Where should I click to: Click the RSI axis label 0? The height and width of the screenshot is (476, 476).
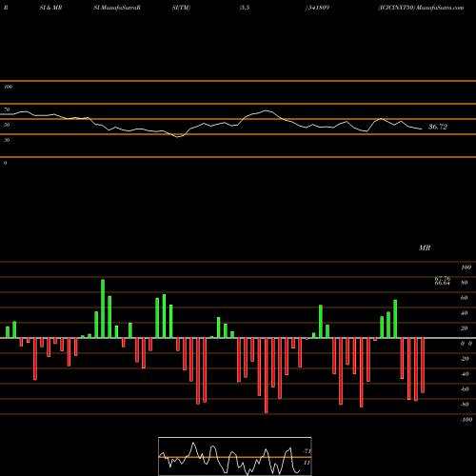[x=5, y=163]
